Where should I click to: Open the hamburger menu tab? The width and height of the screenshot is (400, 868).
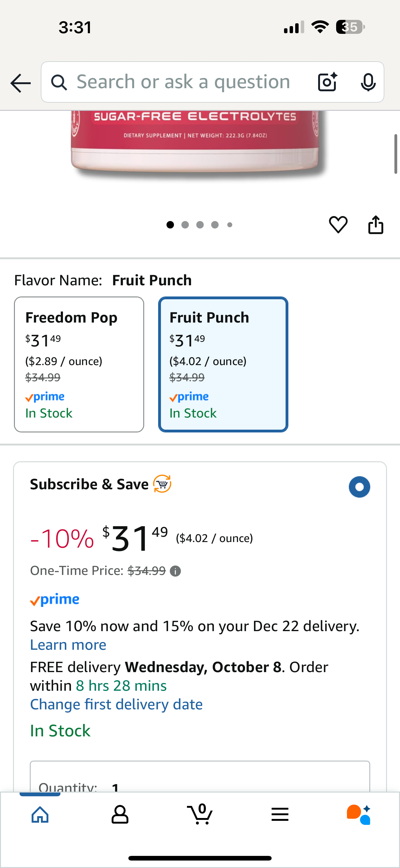pos(280,814)
